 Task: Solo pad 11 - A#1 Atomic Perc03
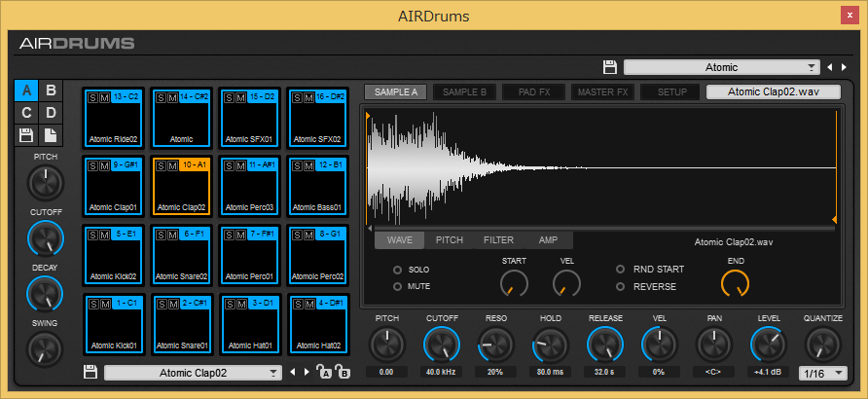tap(230, 165)
